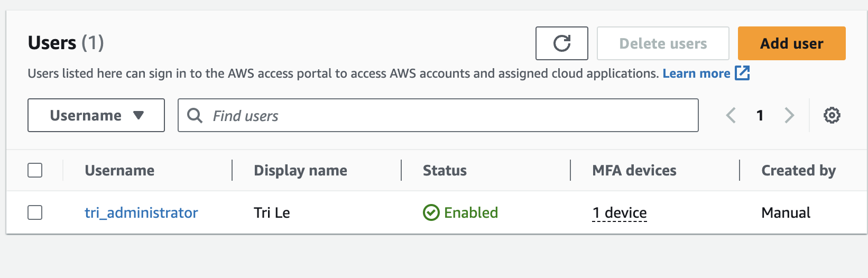Click the search magnifier icon
The image size is (868, 278).
(x=195, y=115)
